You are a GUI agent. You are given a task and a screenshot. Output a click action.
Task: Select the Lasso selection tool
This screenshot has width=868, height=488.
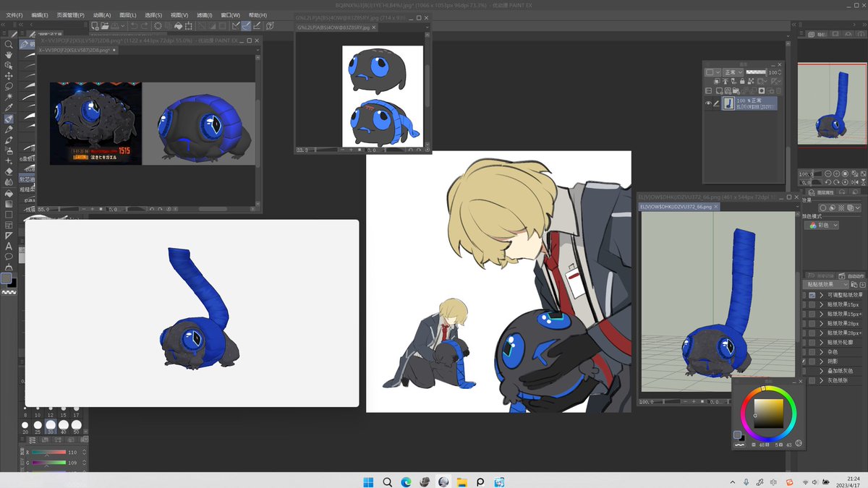coord(9,86)
